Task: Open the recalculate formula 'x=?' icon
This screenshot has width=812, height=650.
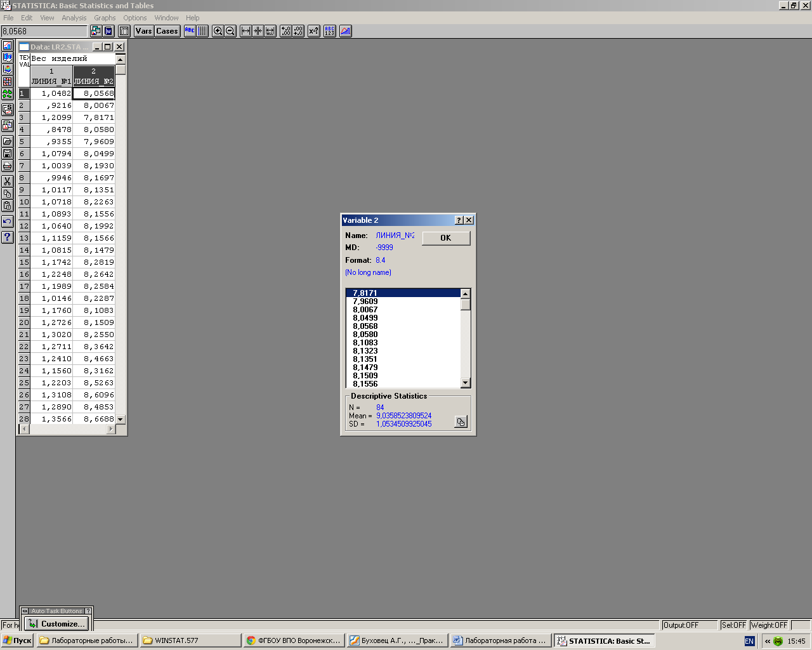Action: point(313,31)
